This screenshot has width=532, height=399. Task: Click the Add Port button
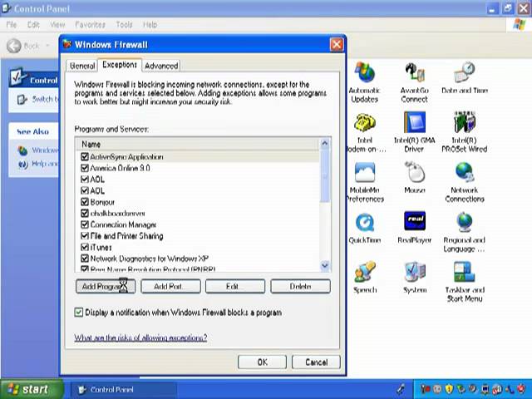170,286
